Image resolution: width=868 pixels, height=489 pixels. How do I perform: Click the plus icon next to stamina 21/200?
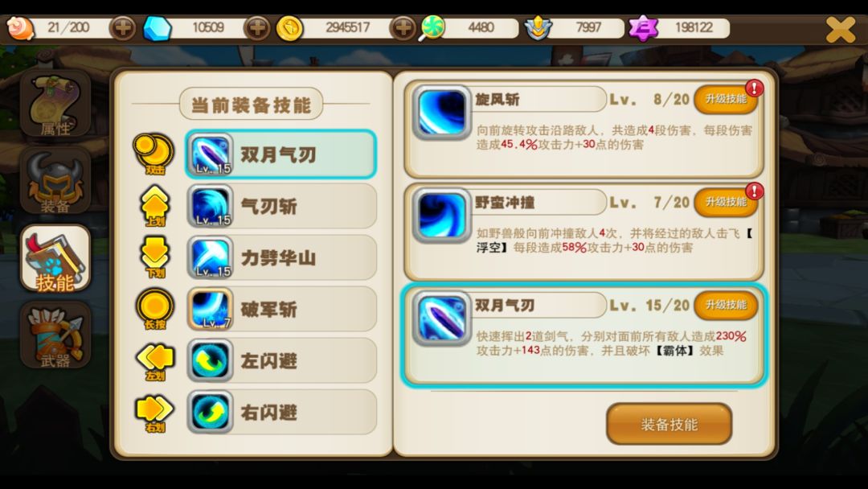coord(122,27)
